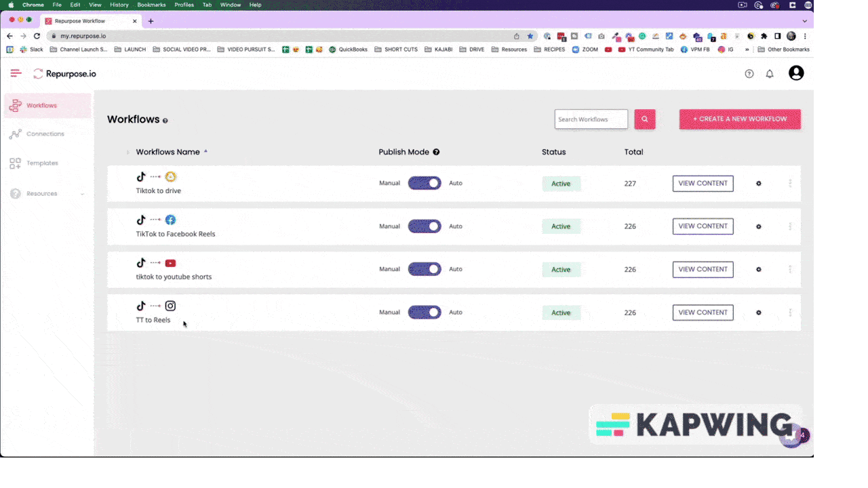
Task: Select Workflows in the sidebar
Action: pos(47,106)
